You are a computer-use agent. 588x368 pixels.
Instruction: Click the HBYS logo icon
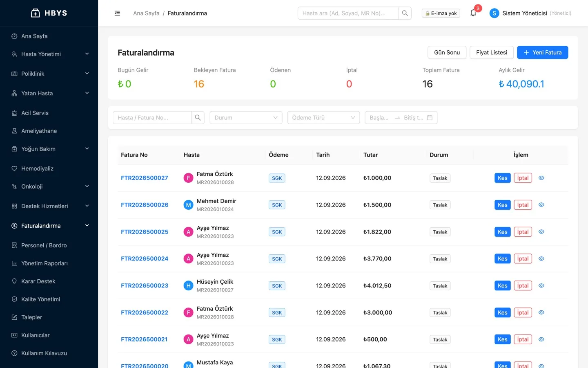[x=36, y=13]
